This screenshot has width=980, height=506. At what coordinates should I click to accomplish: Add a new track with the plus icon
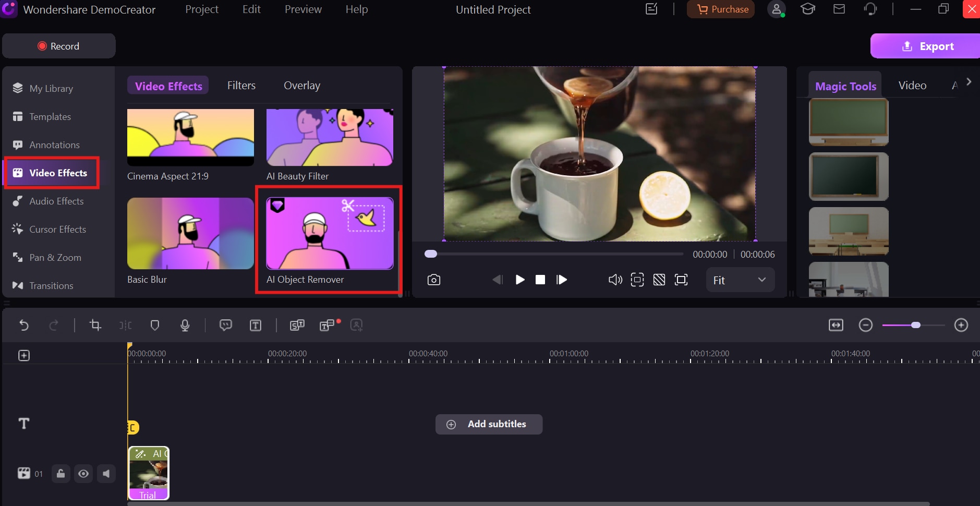pyautogui.click(x=24, y=356)
